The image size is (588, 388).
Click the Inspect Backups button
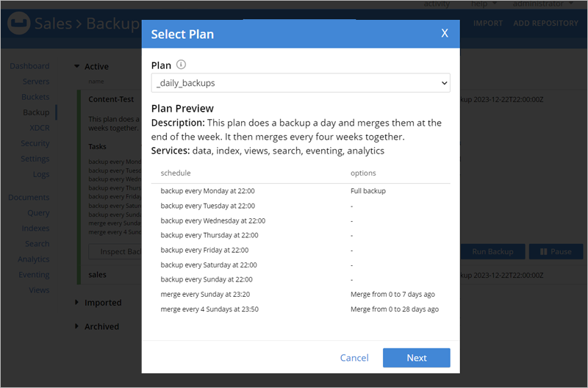115,251
